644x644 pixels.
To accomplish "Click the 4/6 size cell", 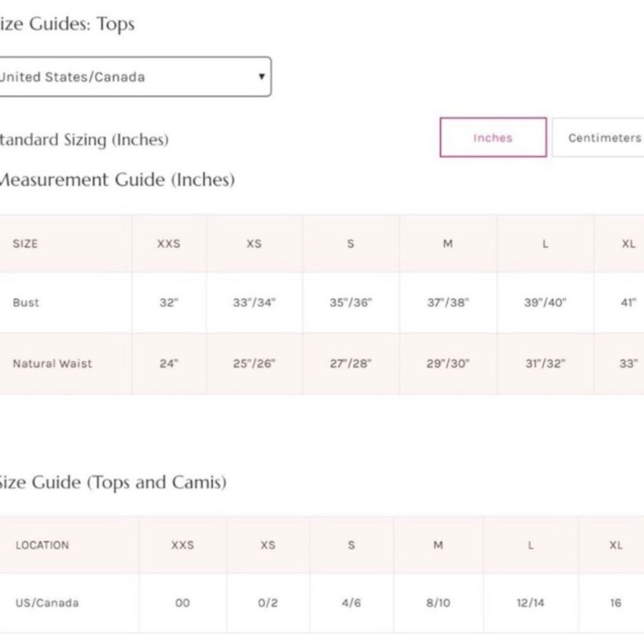I will (351, 603).
